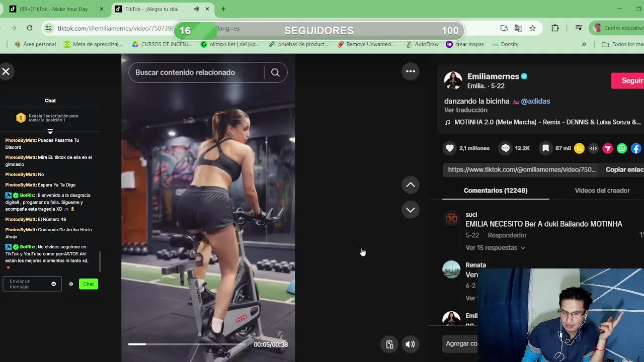Viewport: 644px width, 362px height.
Task: Open suci's commenter avatar
Action: pos(451,219)
